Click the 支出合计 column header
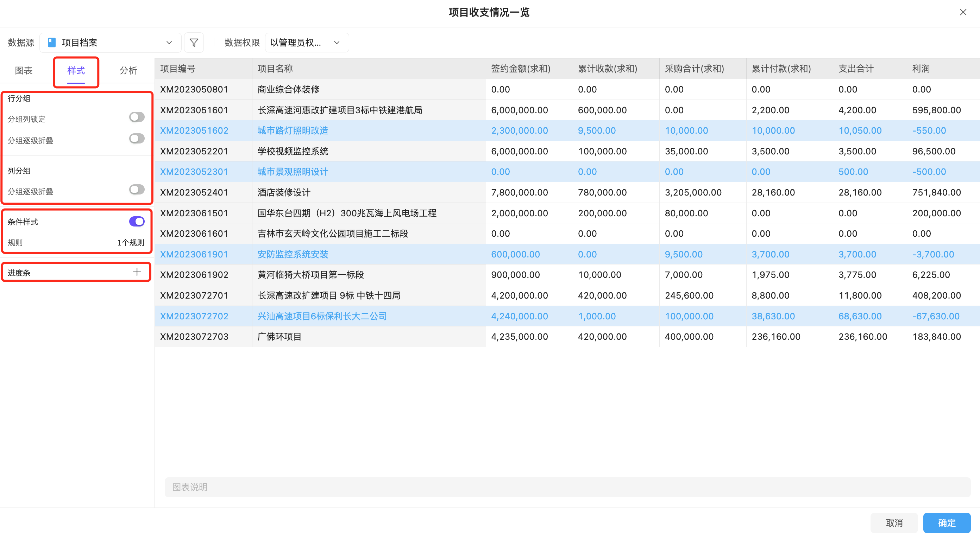 870,69
